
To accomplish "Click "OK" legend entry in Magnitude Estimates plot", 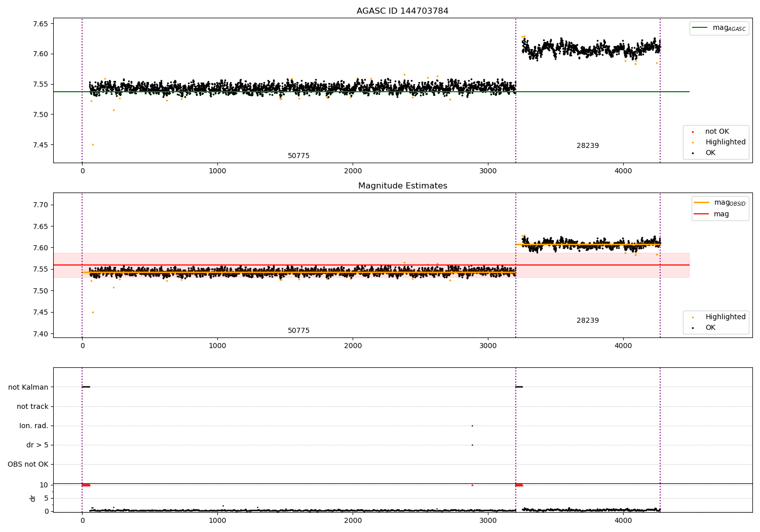I will (710, 328).
